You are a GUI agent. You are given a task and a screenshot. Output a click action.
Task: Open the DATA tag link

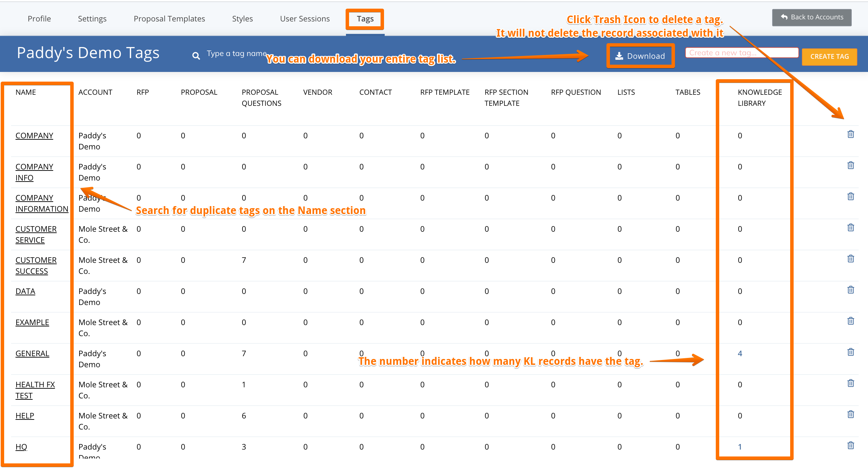pyautogui.click(x=25, y=291)
